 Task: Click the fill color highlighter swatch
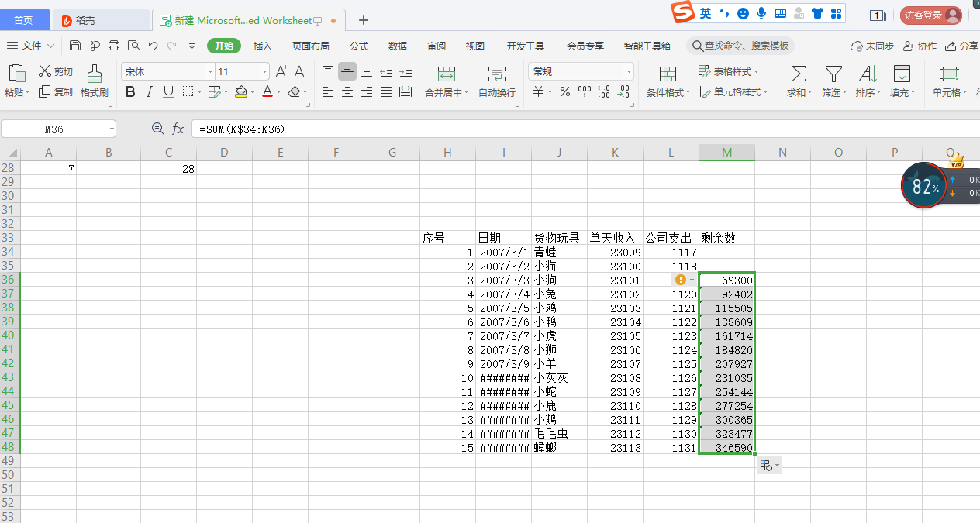[240, 92]
